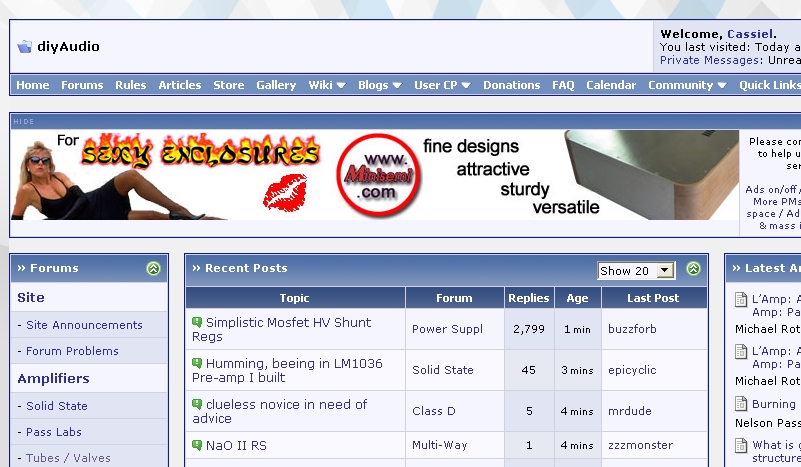The width and height of the screenshot is (801, 467).
Task: Click the Forum column header
Action: (454, 298)
